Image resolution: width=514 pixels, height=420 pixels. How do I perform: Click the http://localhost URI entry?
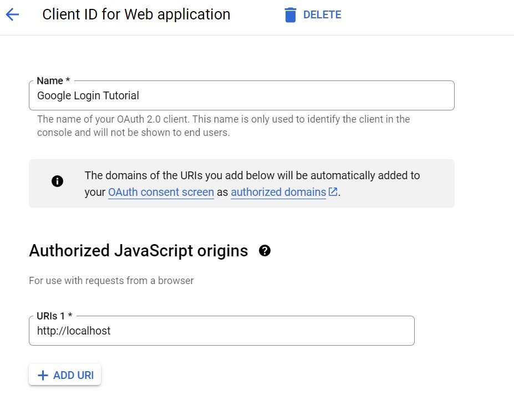74,331
